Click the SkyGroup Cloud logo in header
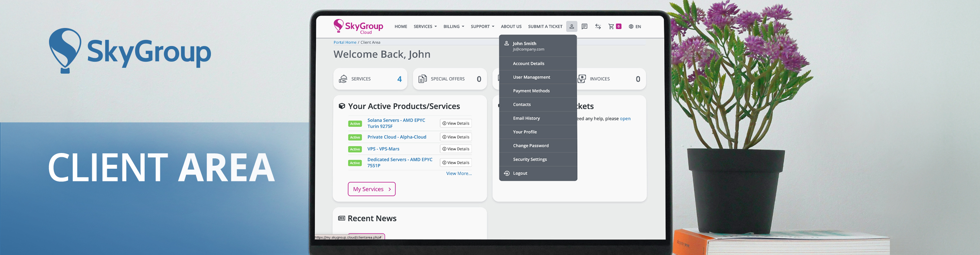The height and width of the screenshot is (255, 980). (x=358, y=26)
